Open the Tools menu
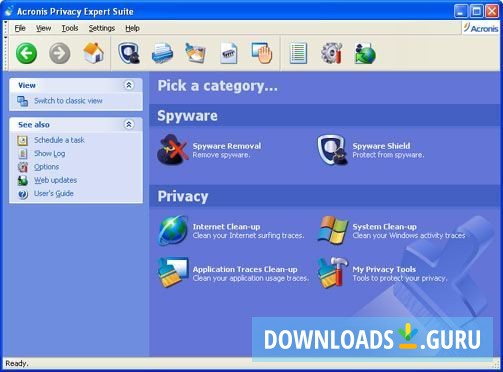Image resolution: width=503 pixels, height=372 pixels. coord(70,28)
